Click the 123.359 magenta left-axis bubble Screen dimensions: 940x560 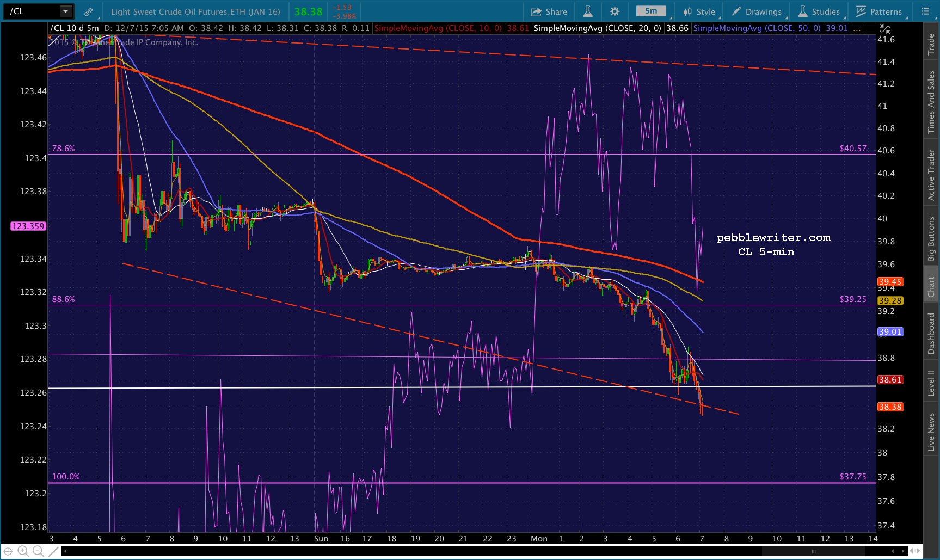(28, 226)
